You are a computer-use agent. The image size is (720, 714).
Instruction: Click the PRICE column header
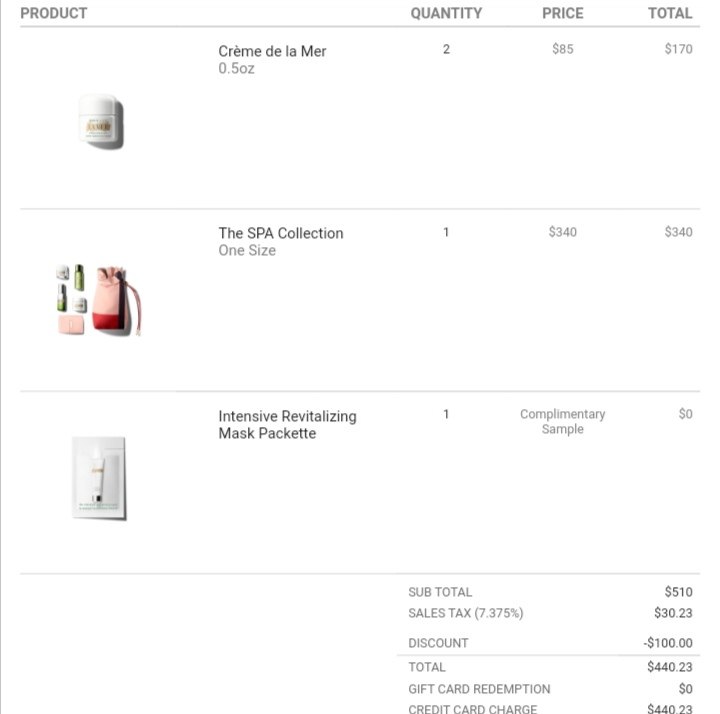(x=562, y=13)
